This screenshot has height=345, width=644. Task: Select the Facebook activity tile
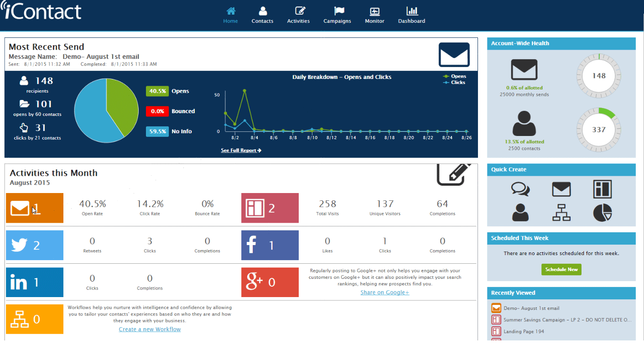click(270, 245)
